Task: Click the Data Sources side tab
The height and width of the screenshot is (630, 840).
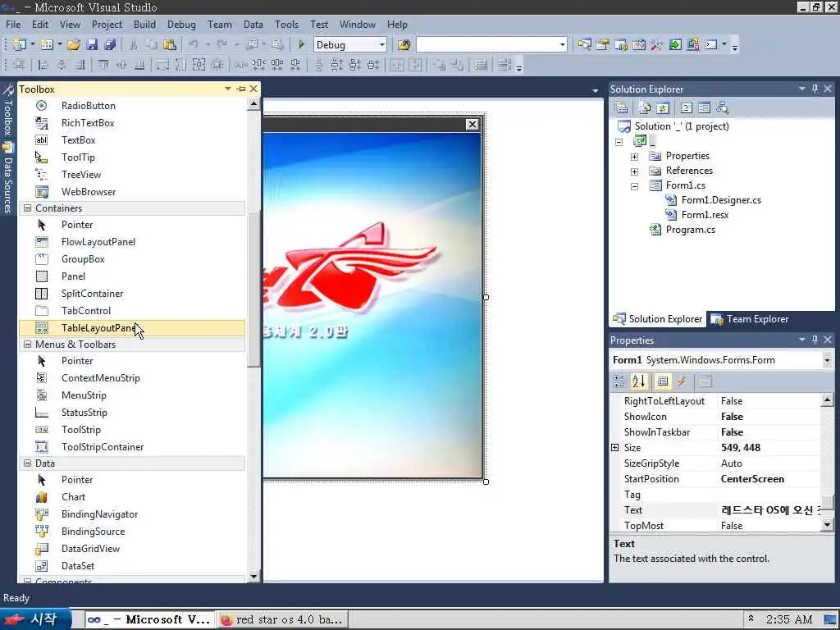Action: click(x=8, y=178)
